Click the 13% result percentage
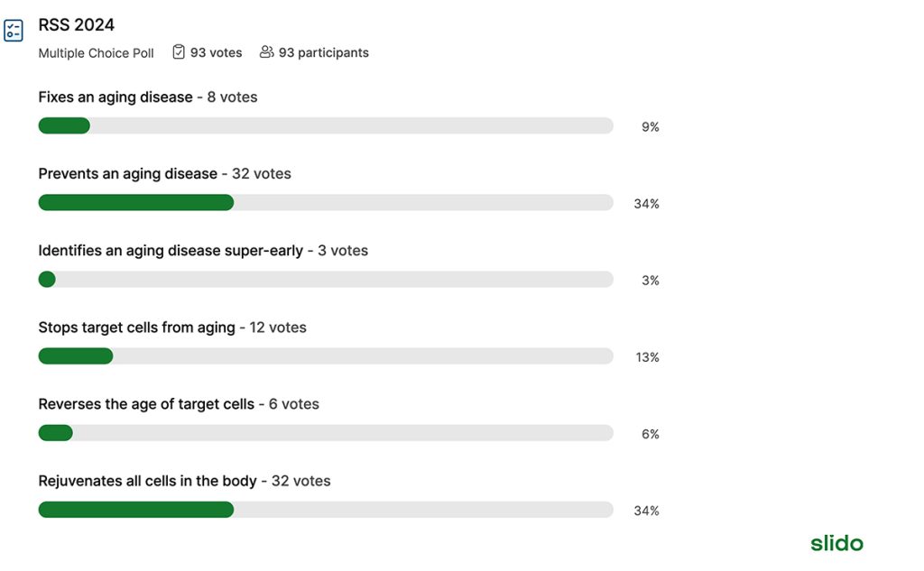The image size is (924, 571). 647,358
